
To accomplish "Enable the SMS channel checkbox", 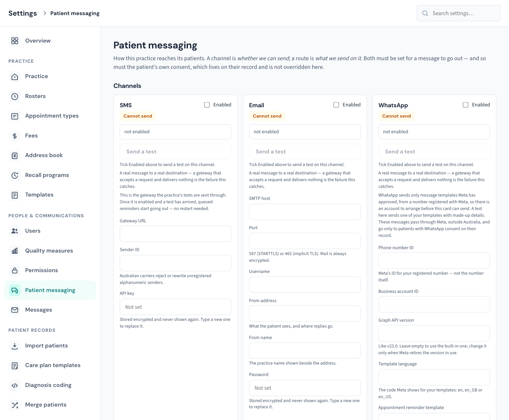I will point(207,105).
